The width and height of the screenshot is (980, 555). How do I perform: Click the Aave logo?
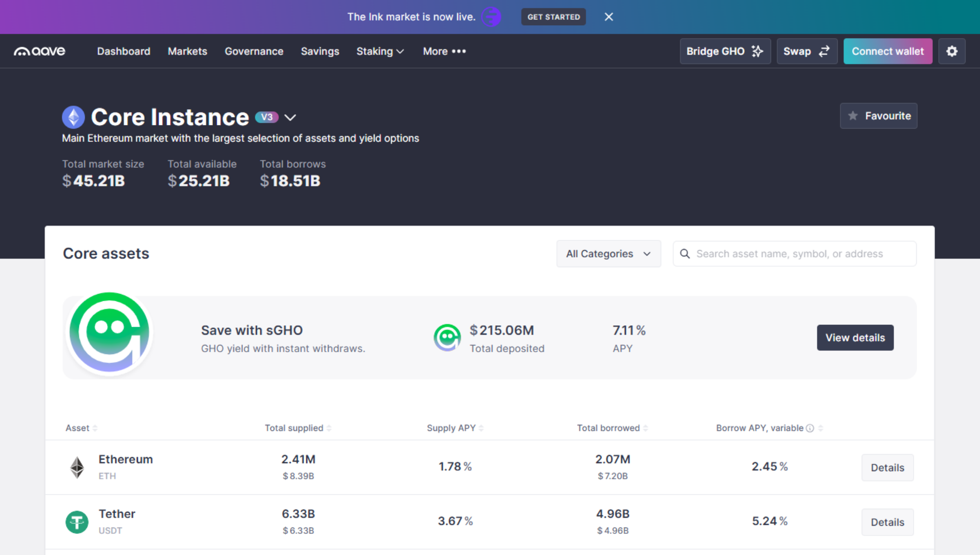(x=40, y=51)
